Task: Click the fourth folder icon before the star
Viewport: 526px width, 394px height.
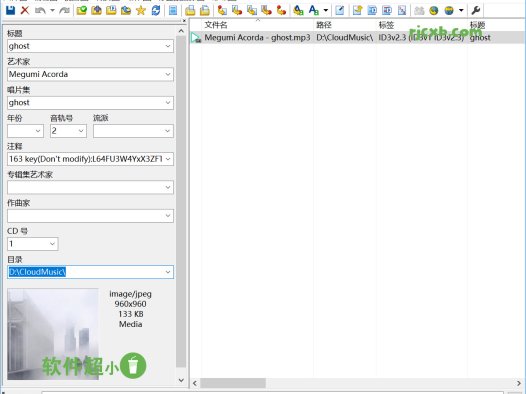Action: [x=126, y=10]
